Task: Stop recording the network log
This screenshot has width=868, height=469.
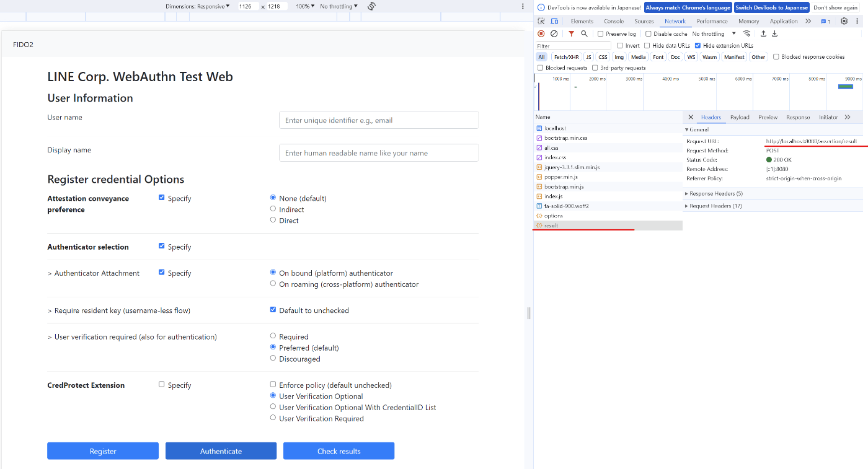Action: pos(541,33)
